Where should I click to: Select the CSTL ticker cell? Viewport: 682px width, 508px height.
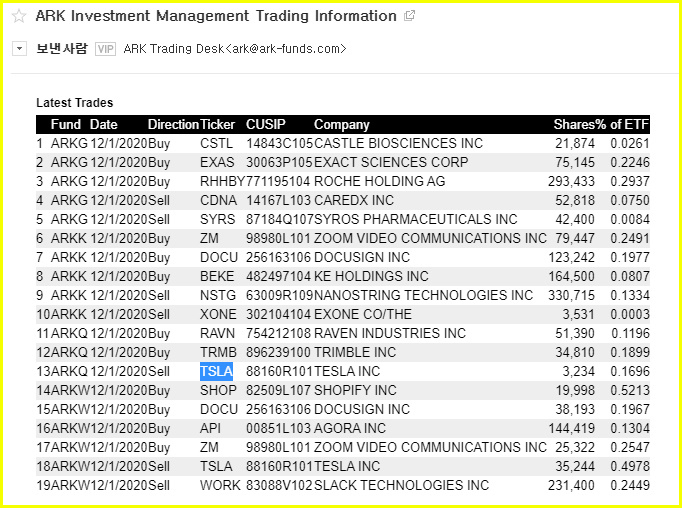click(x=216, y=143)
